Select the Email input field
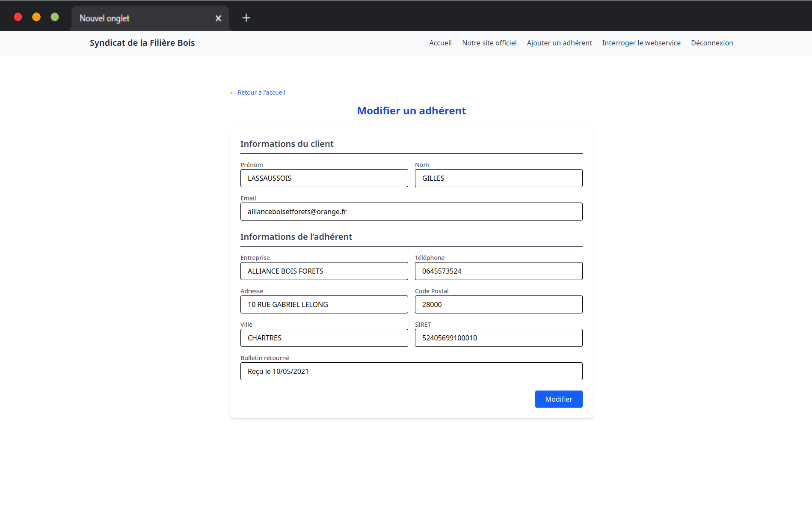The width and height of the screenshot is (812, 507). (x=411, y=212)
